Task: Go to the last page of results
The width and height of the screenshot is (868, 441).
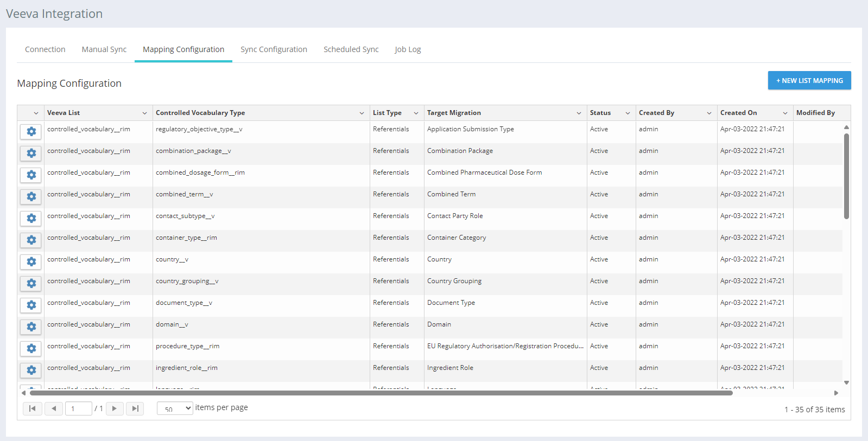Action: coord(135,408)
